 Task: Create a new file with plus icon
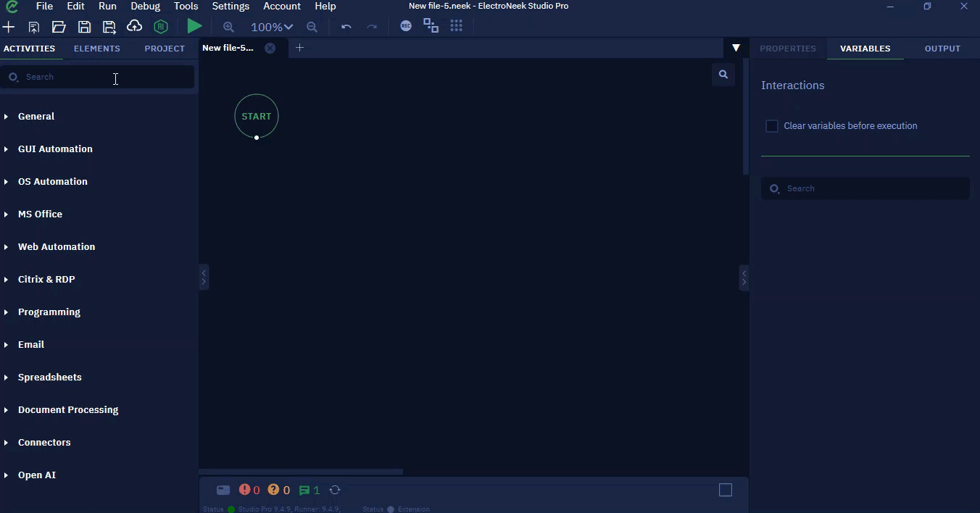coord(9,27)
